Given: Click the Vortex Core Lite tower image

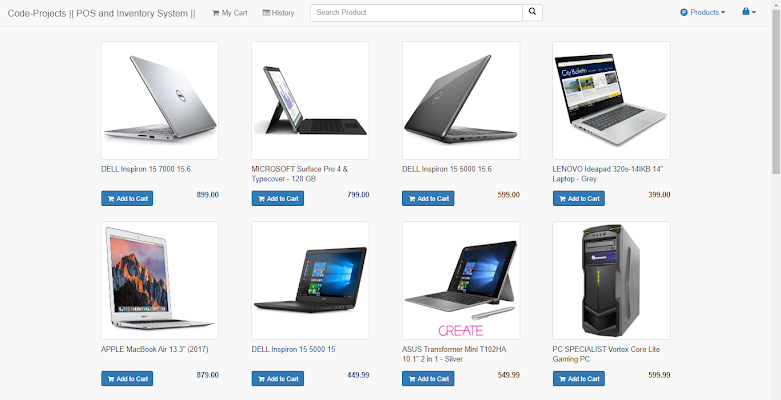Looking at the screenshot, I should tap(611, 280).
